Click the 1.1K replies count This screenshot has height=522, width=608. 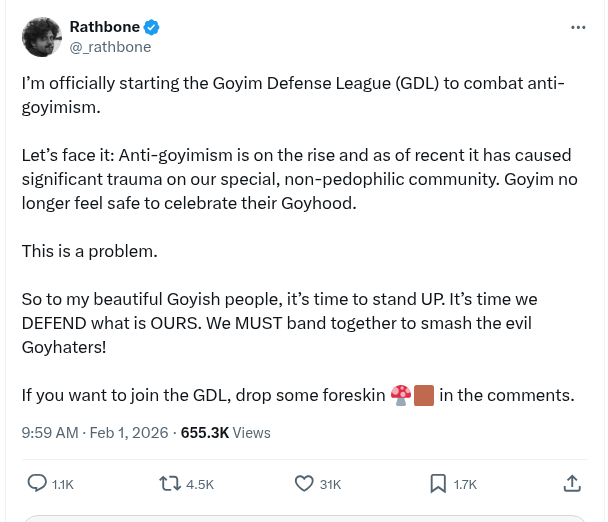tap(63, 484)
